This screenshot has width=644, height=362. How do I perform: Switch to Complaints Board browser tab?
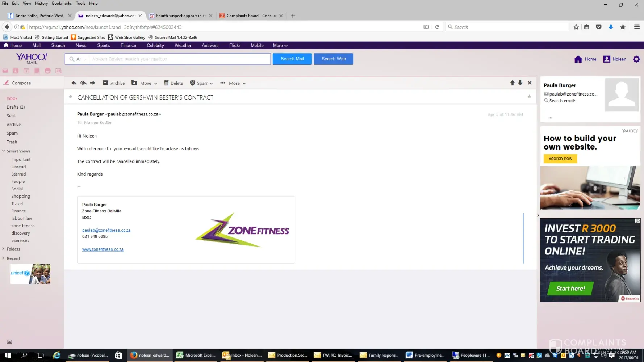(251, 16)
